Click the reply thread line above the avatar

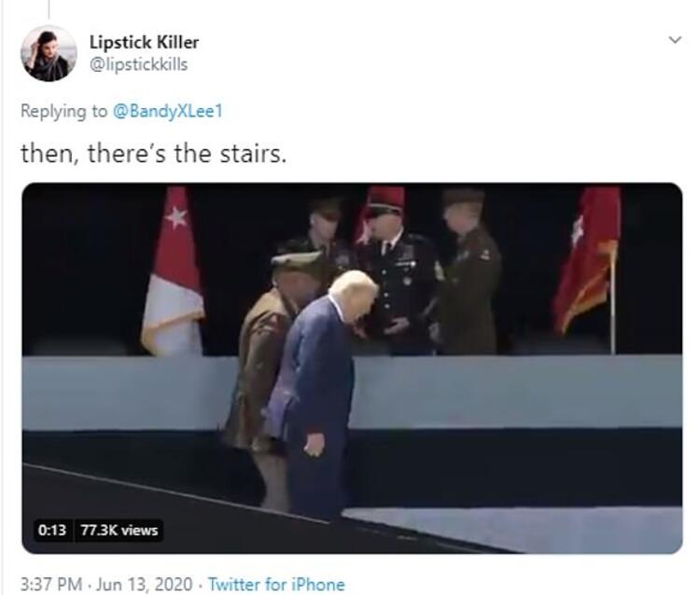point(49,9)
